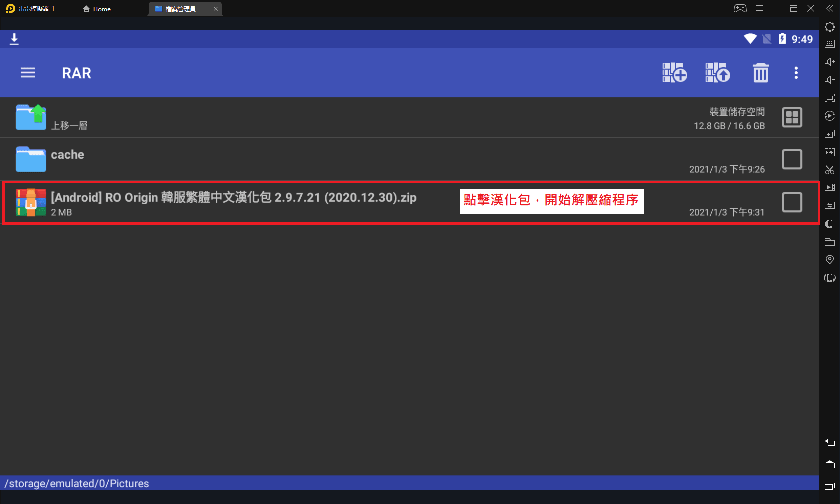Click the Android back button in sidebar
The width and height of the screenshot is (840, 504).
[830, 442]
